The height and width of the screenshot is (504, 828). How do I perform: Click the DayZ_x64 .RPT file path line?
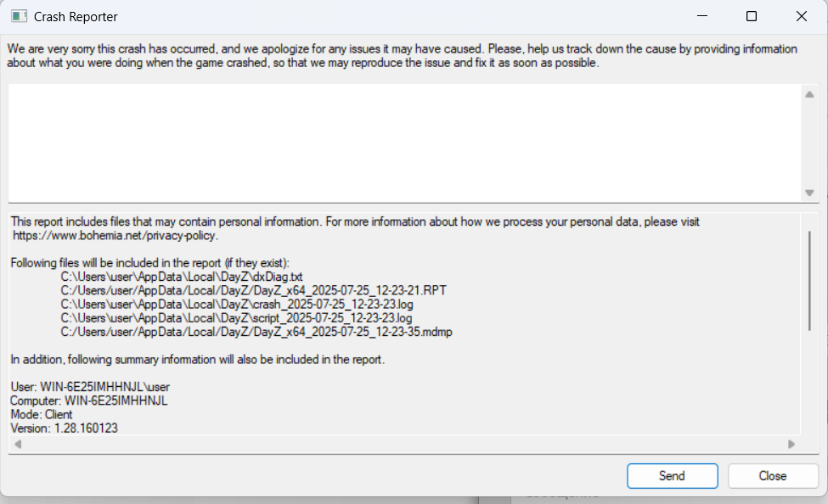tap(253, 290)
